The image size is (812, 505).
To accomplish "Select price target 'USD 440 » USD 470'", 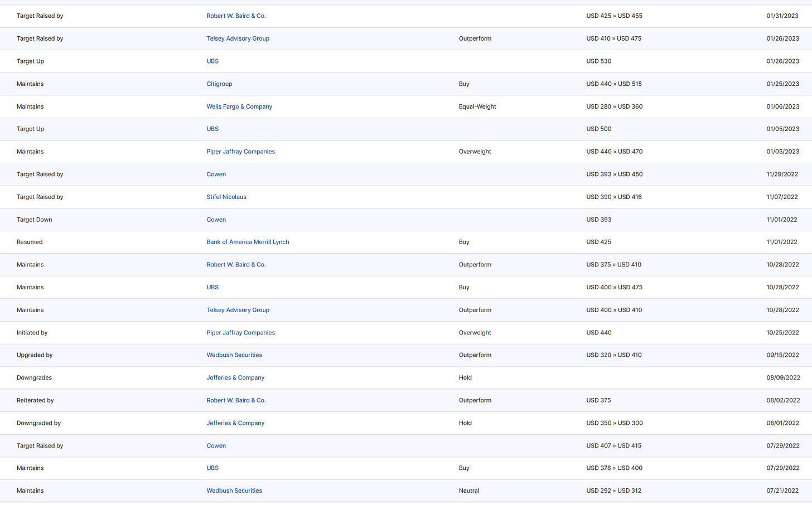I will tap(614, 152).
